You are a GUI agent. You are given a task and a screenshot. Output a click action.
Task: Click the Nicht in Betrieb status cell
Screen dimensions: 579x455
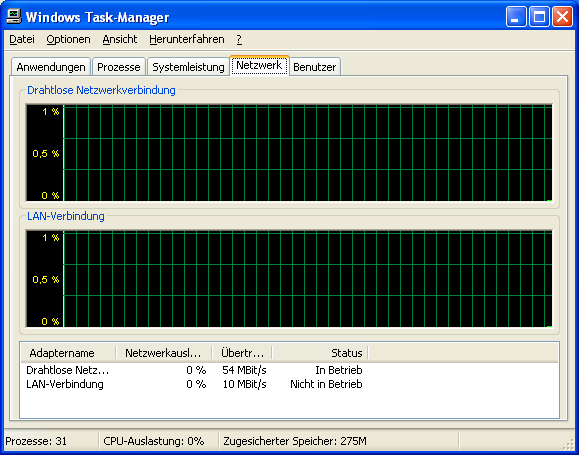click(326, 384)
